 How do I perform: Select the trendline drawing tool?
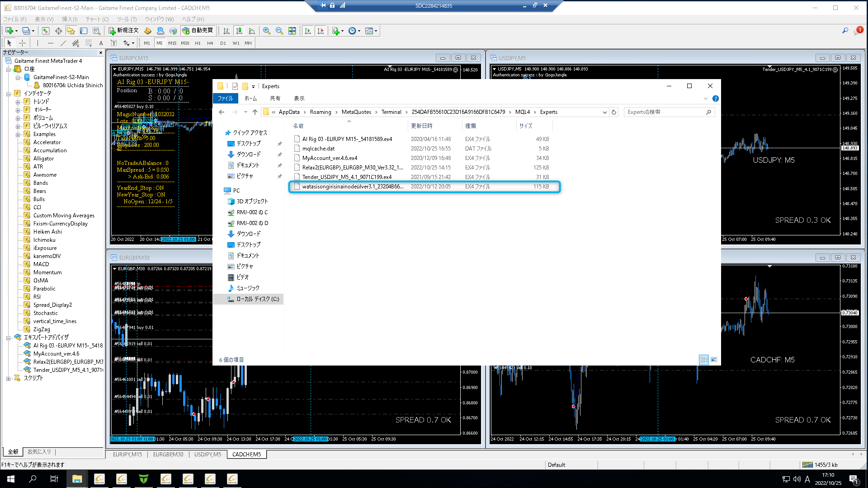coord(63,43)
